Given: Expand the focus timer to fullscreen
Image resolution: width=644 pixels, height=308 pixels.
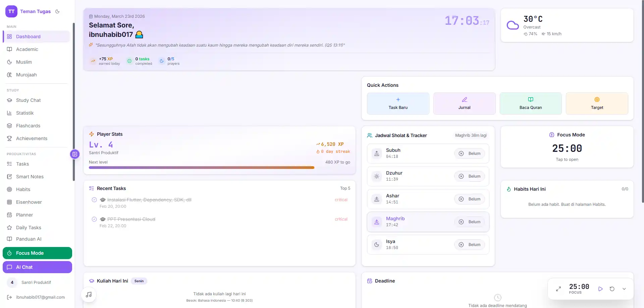Looking at the screenshot, I should pos(558,289).
